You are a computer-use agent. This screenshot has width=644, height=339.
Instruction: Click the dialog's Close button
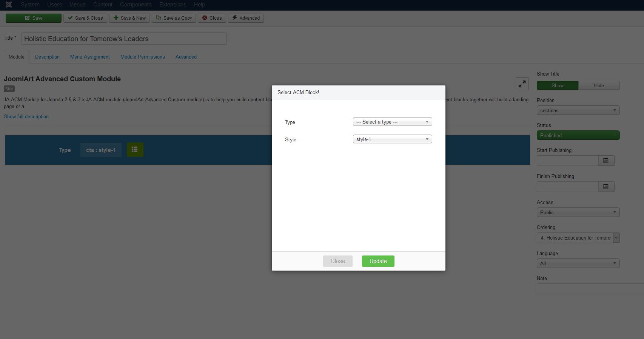pyautogui.click(x=338, y=261)
